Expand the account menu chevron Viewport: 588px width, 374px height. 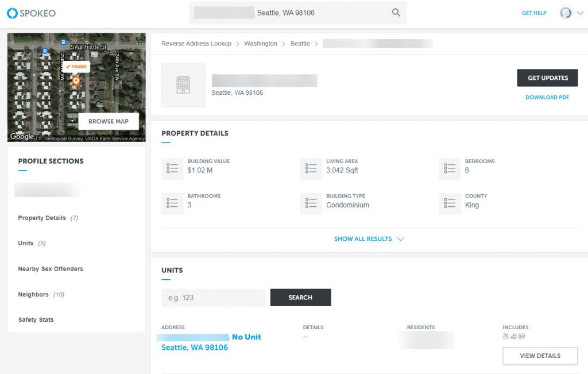(x=580, y=13)
